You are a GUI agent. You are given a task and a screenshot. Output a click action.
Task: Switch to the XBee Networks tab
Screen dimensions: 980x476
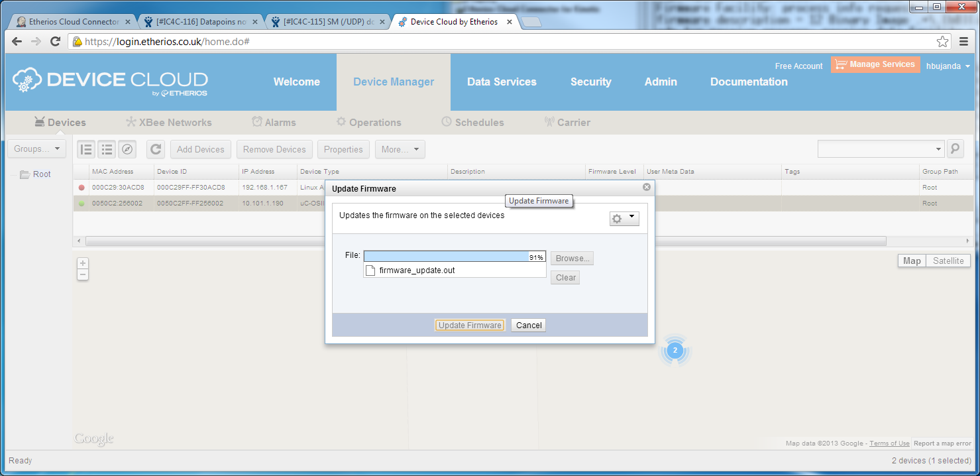[x=169, y=123]
